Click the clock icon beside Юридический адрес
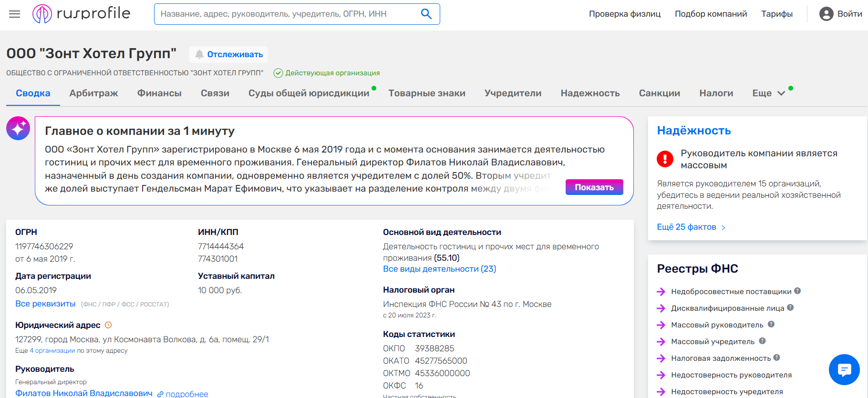The image size is (868, 398). (x=108, y=325)
